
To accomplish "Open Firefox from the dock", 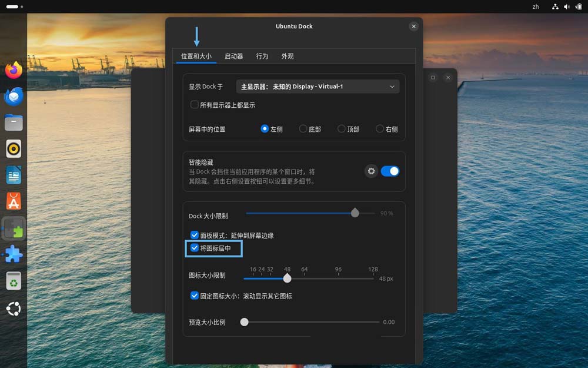I will 14,70.
